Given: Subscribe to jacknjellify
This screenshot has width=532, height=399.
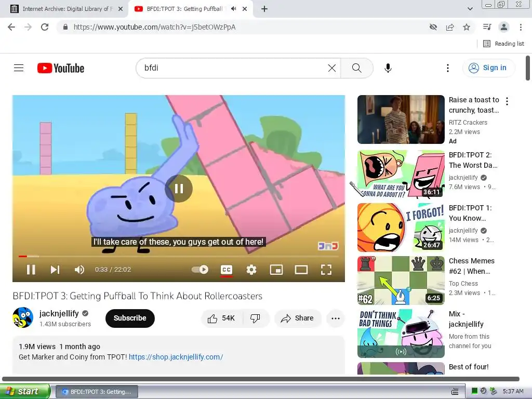Looking at the screenshot, I should 130,318.
